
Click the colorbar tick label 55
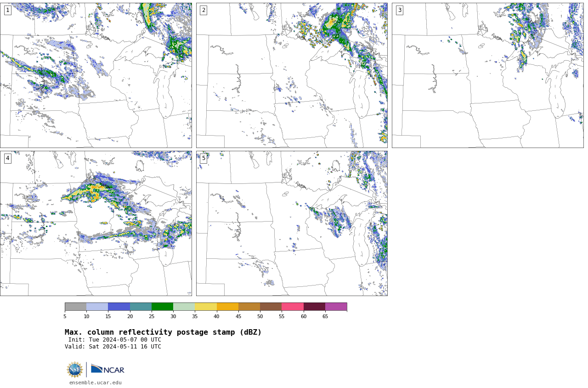click(x=282, y=316)
